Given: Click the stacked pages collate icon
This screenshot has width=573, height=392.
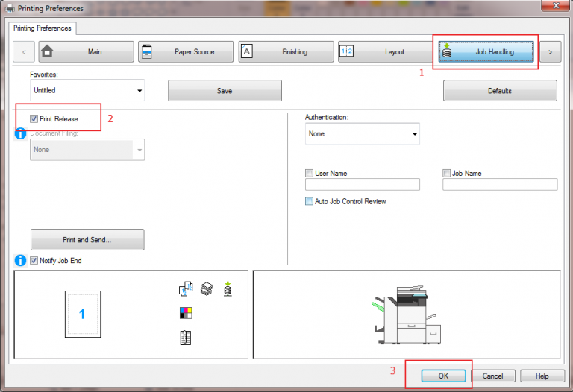Looking at the screenshot, I should (207, 288).
